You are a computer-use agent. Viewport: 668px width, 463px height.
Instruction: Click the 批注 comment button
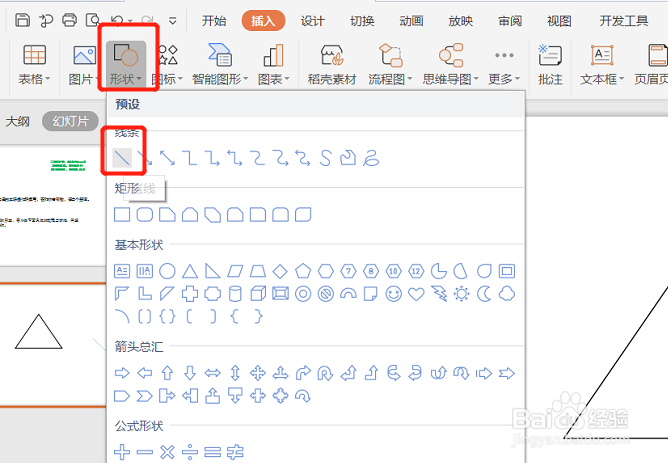[550, 64]
